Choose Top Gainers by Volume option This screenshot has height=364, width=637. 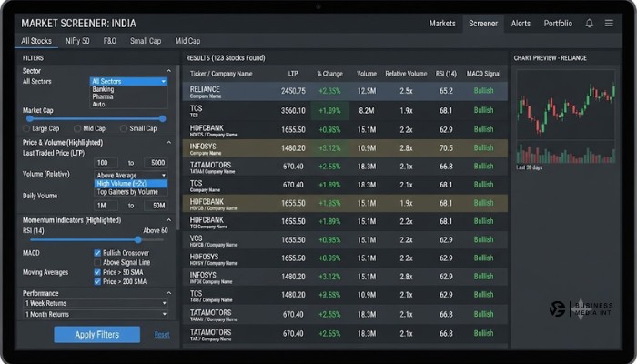point(130,192)
